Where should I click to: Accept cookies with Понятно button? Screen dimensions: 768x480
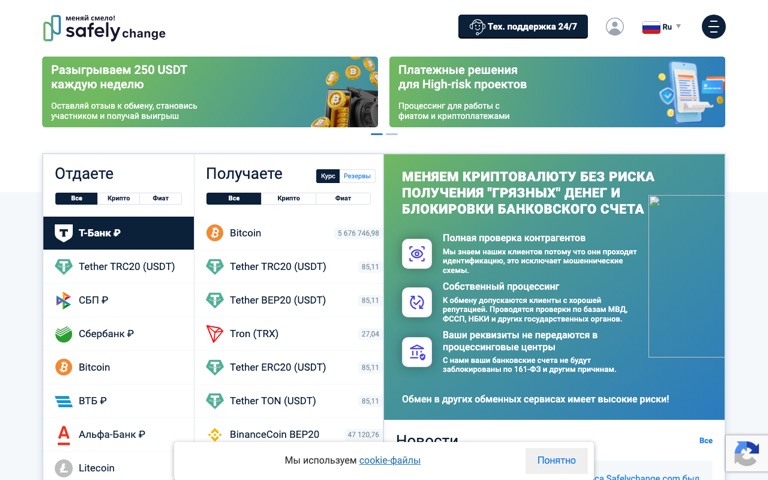556,460
